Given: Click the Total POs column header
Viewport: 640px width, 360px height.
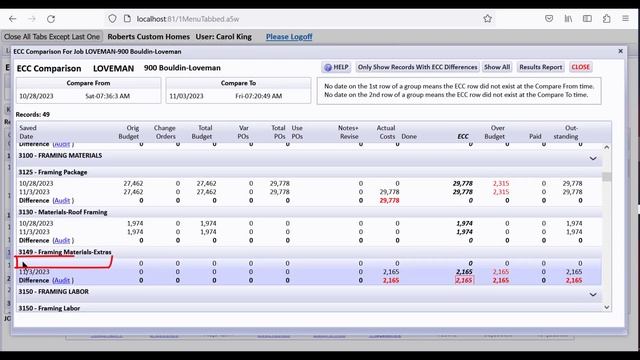Looking at the screenshot, I should coord(279,132).
